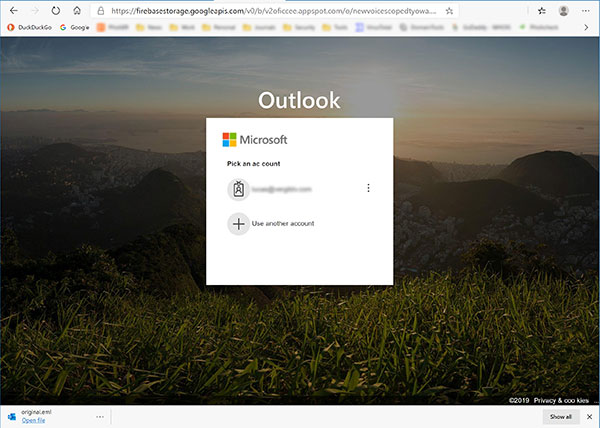The image size is (600, 428).
Task: Expand the bookmarks bar overflow chevron
Action: [586, 27]
